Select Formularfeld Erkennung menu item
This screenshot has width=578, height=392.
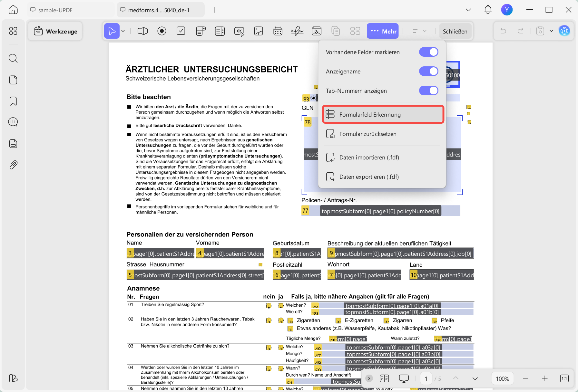pyautogui.click(x=383, y=115)
